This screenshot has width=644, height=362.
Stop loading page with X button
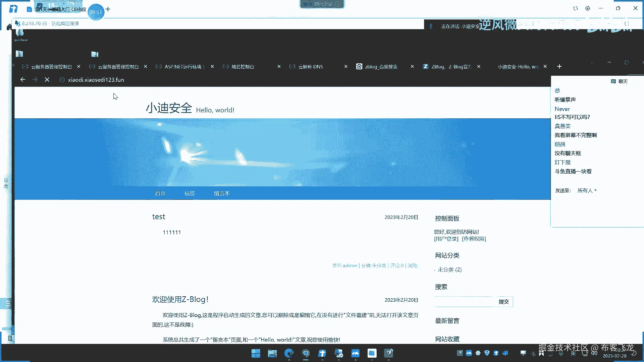(x=47, y=80)
